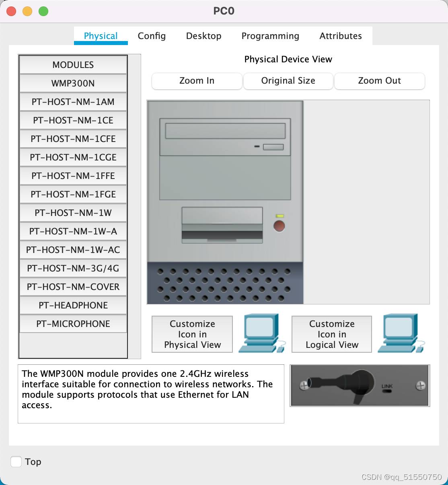Select the PT-HOST-NM-1FFE module

(73, 176)
